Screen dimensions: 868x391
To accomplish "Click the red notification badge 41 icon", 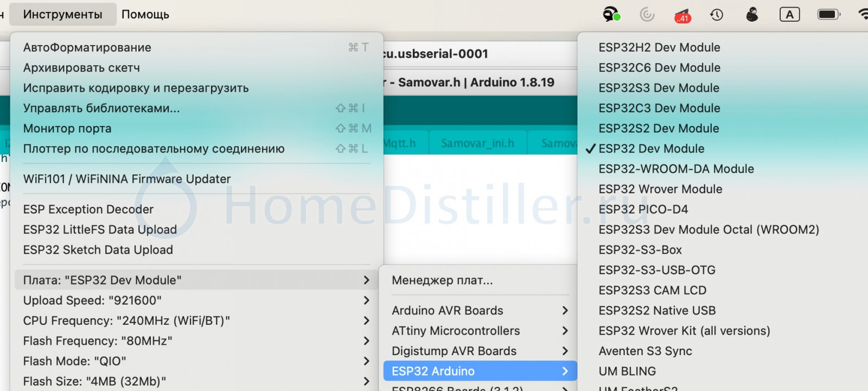I will (x=682, y=16).
